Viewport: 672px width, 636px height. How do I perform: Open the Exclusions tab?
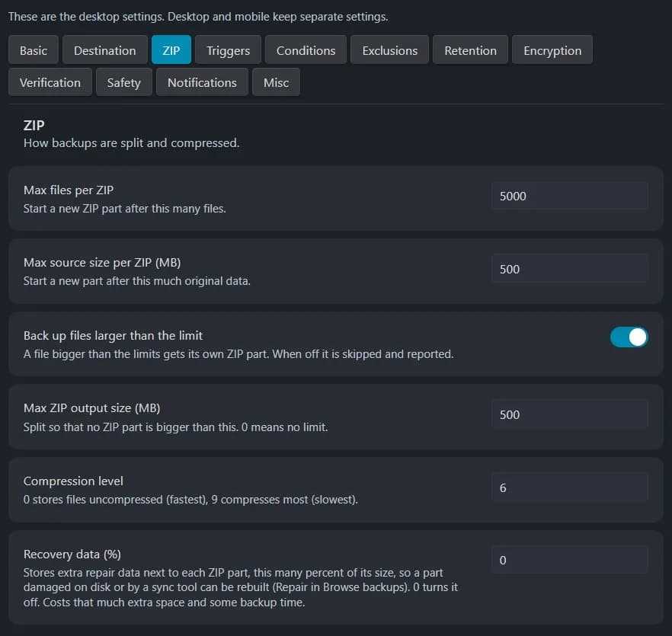point(389,50)
